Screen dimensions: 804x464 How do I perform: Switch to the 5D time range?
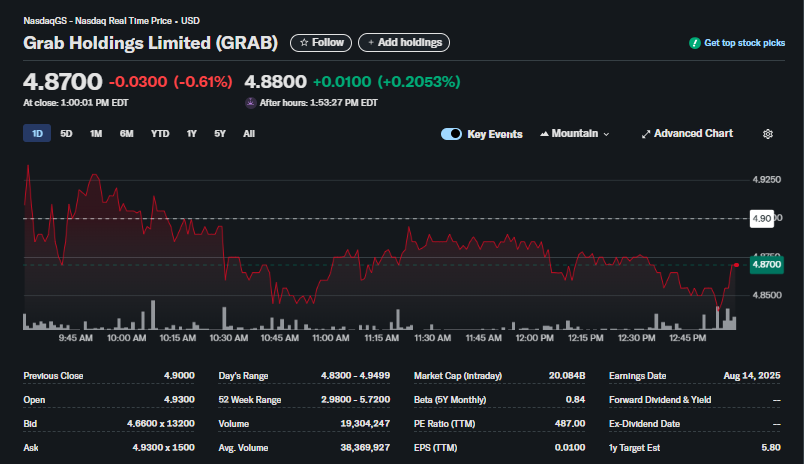[x=66, y=134]
